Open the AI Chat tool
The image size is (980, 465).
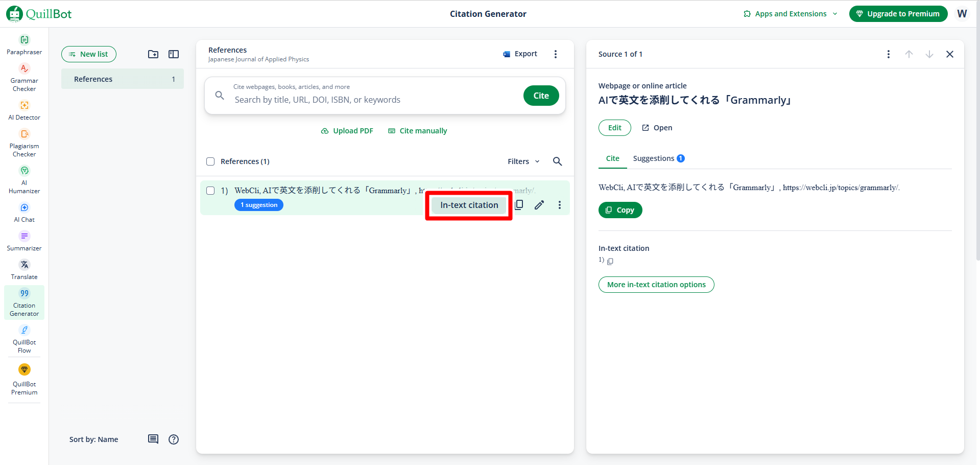(x=24, y=213)
